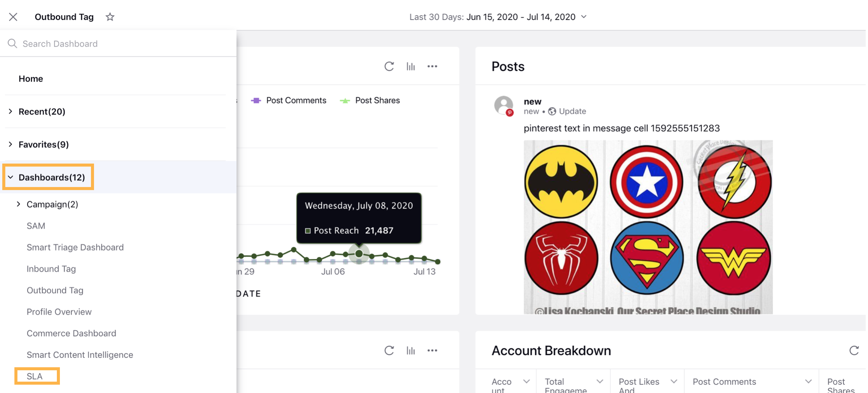Open Smart Content Intelligence dashboard
This screenshot has width=868, height=393.
click(80, 355)
